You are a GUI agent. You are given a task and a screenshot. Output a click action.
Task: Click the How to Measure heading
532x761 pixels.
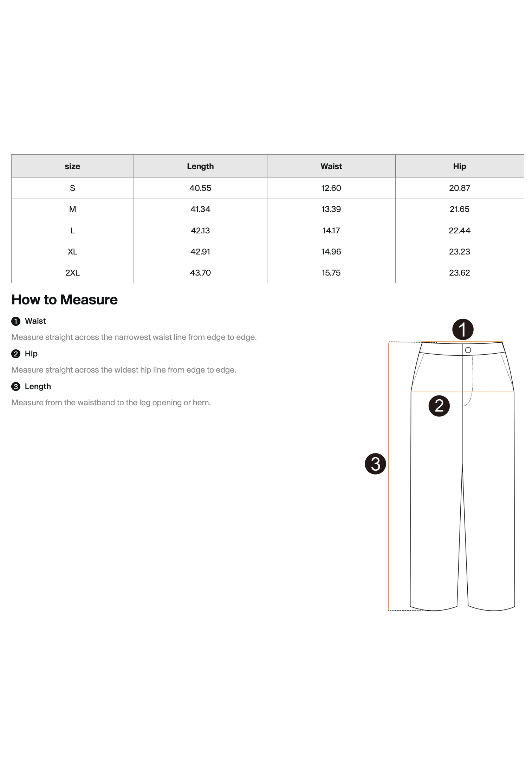pyautogui.click(x=65, y=299)
